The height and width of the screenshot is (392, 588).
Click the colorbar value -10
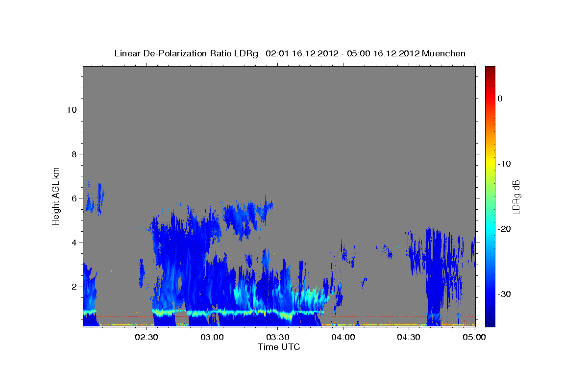(504, 164)
